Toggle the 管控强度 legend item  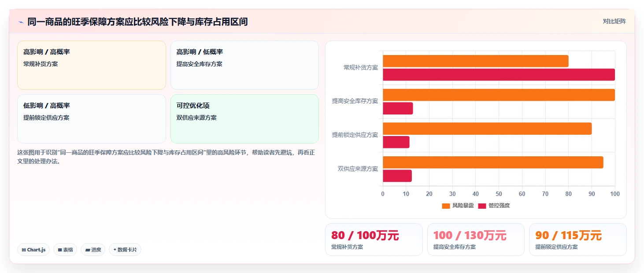coord(494,206)
